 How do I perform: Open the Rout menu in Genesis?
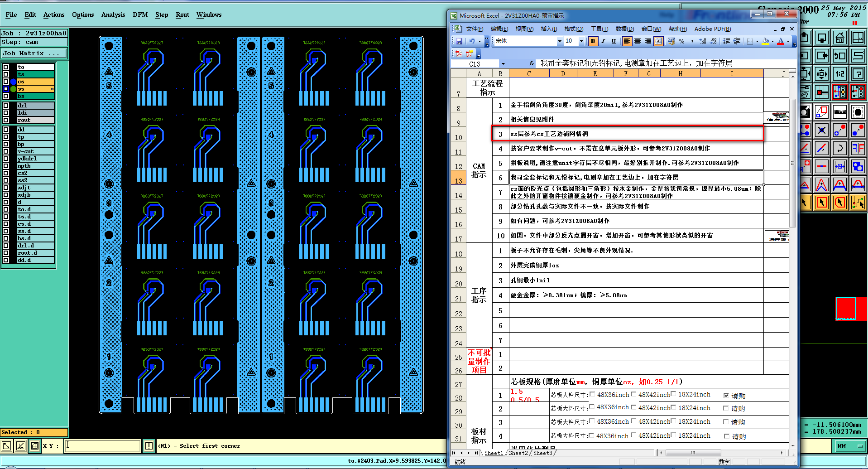point(182,15)
